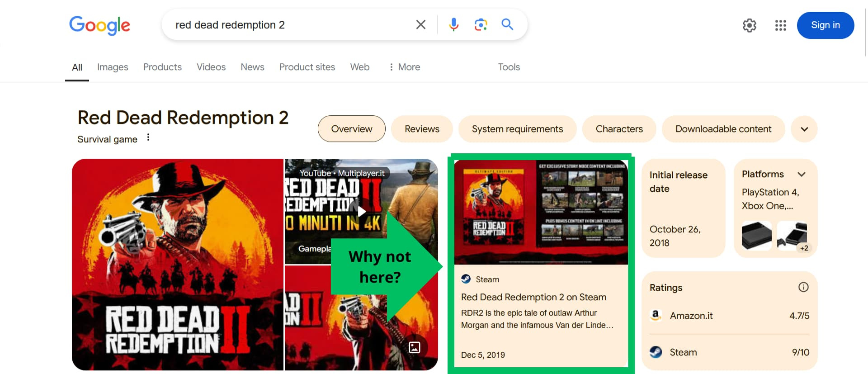Clear the search box with X

click(x=421, y=25)
